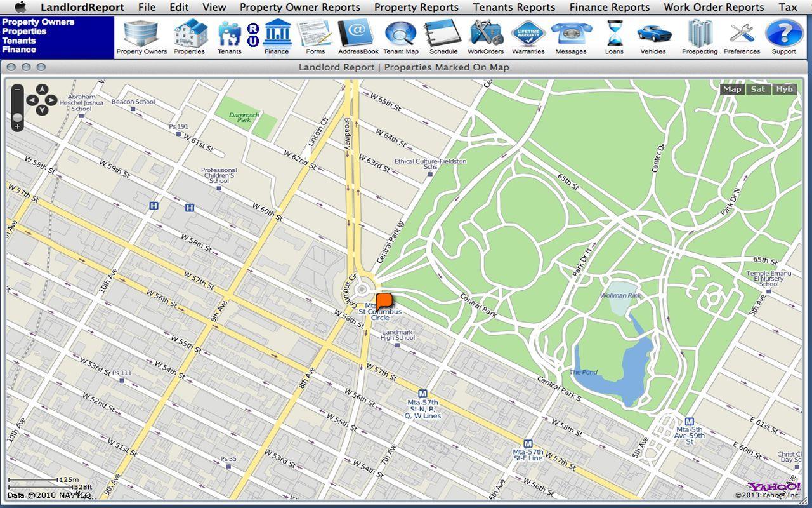The width and height of the screenshot is (812, 508).
Task: Open the Property Reports menu
Action: tap(416, 7)
